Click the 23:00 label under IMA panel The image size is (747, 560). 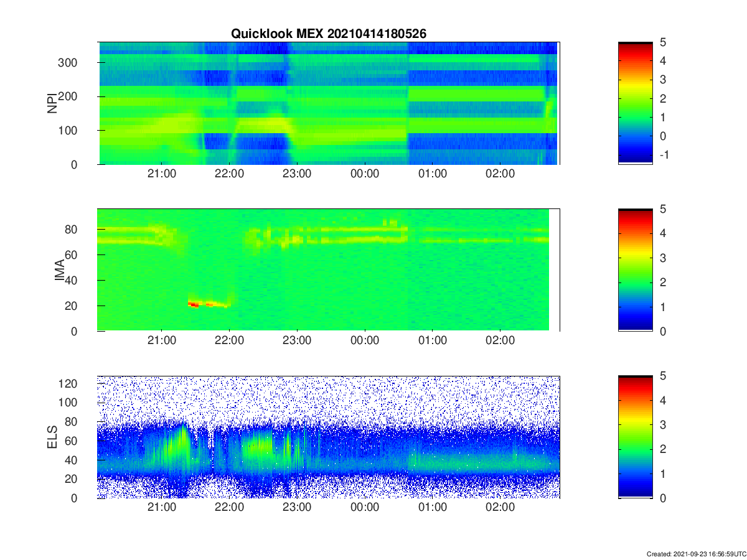[297, 340]
